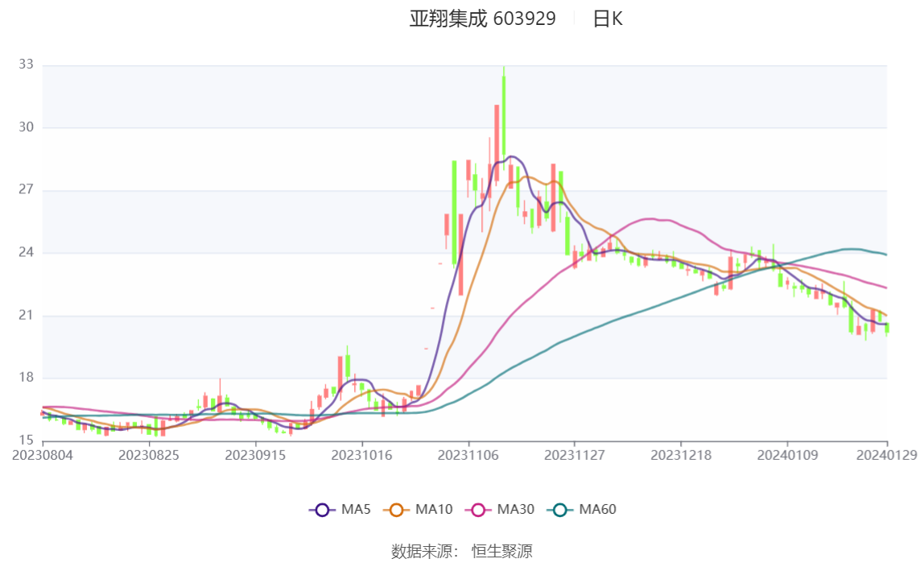Select x-axis date label 20230825
Viewport: 924px width, 563px height.
tap(148, 455)
